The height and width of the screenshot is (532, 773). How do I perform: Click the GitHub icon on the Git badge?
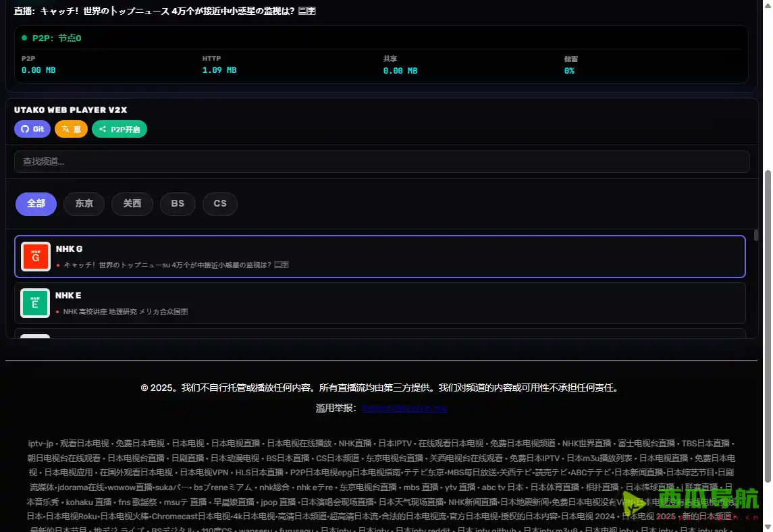click(x=25, y=129)
